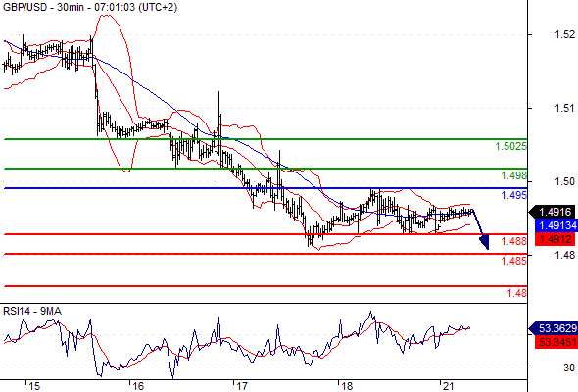Click the blue 1.495 pivot label

coord(514,195)
